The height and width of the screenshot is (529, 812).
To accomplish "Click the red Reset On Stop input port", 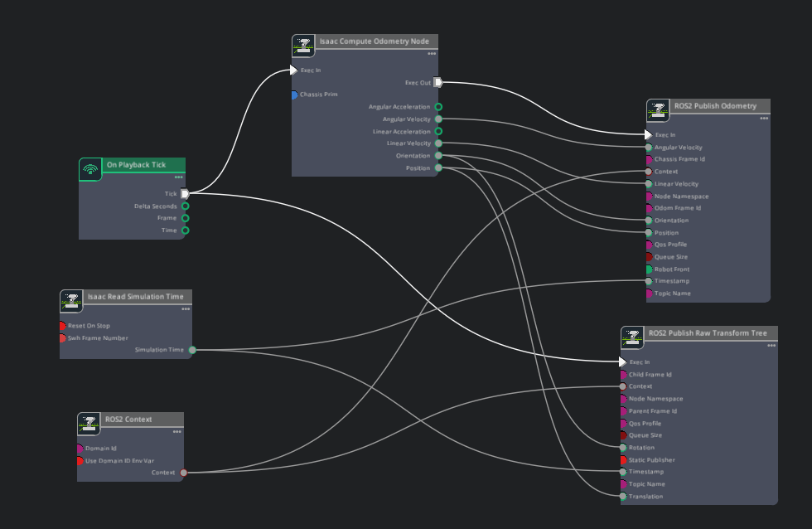I will coord(63,326).
